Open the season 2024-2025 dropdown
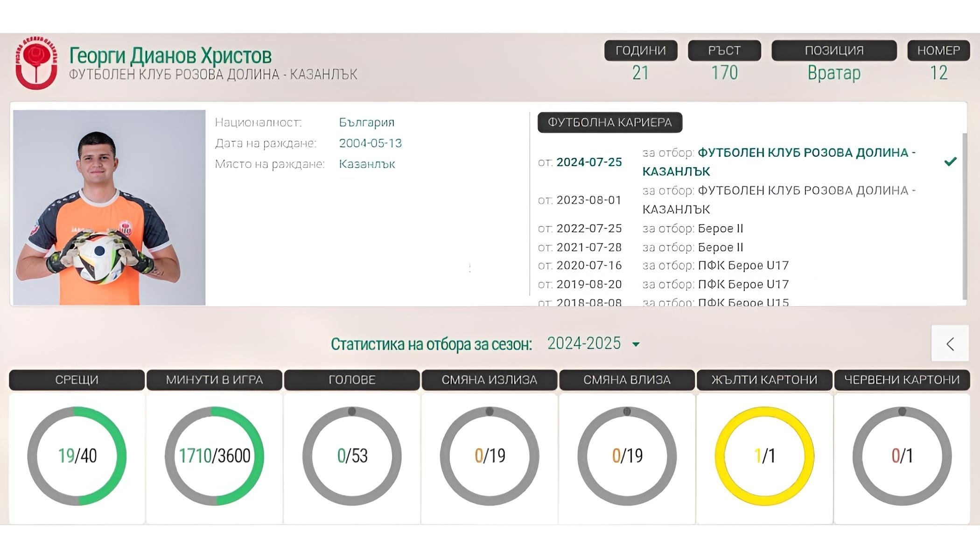This screenshot has height=560, width=980. pyautogui.click(x=593, y=343)
